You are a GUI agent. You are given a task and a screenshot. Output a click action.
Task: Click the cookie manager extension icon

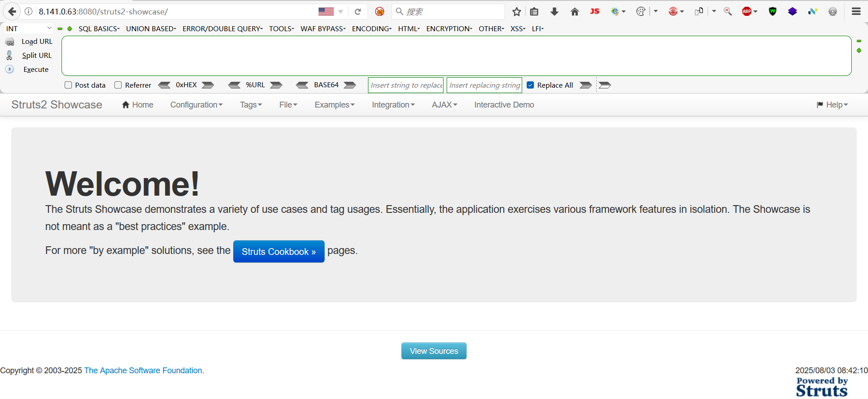click(641, 12)
